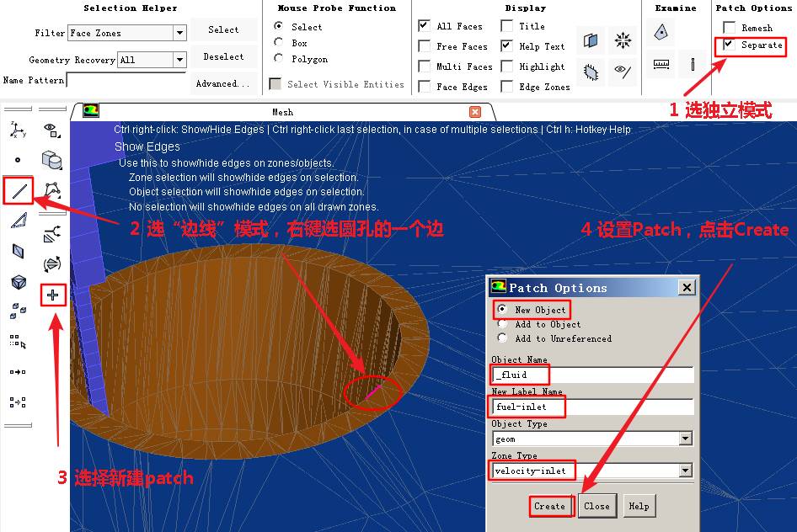Switch to the Mesh window tab

pyautogui.click(x=282, y=112)
